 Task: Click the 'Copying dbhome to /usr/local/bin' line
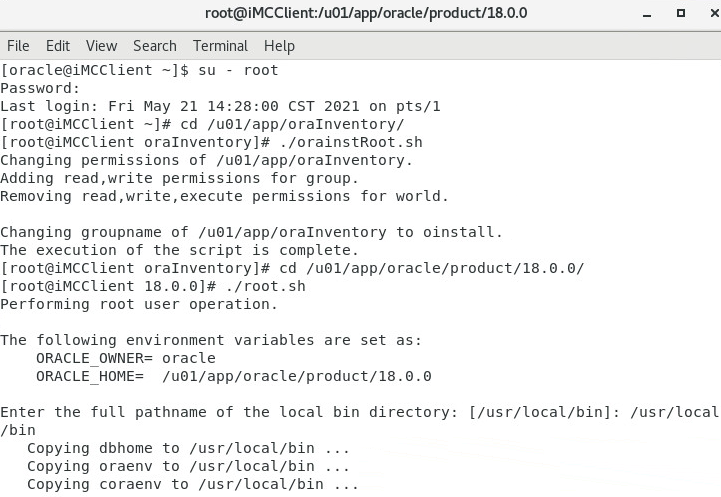click(x=189, y=448)
